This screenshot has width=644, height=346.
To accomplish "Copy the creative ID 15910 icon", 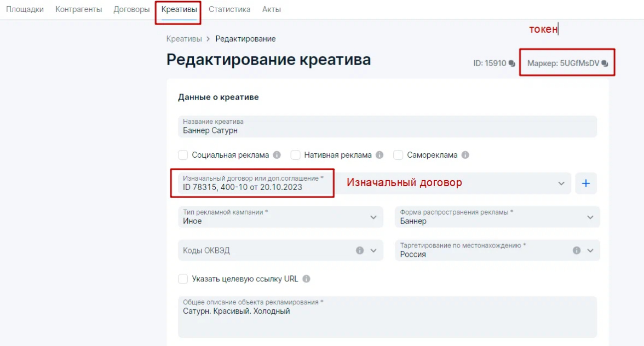I will coord(511,63).
